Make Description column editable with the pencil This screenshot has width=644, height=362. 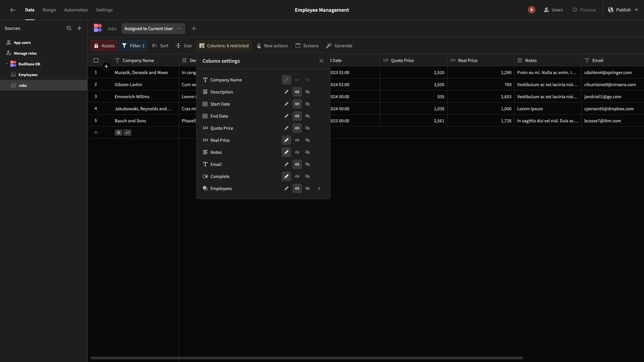click(x=286, y=92)
